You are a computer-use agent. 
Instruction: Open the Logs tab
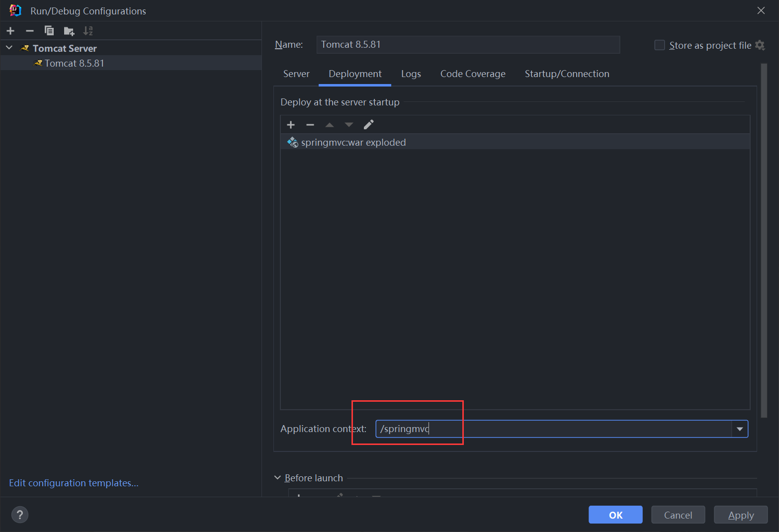[x=411, y=74]
